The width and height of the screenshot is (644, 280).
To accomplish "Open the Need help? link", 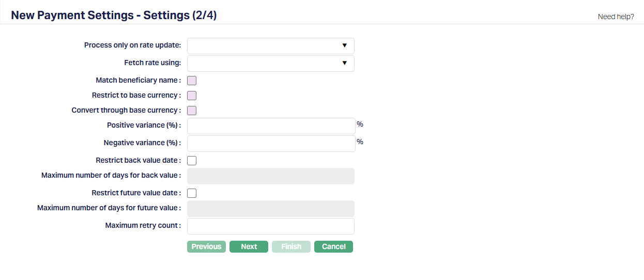I will 616,17.
